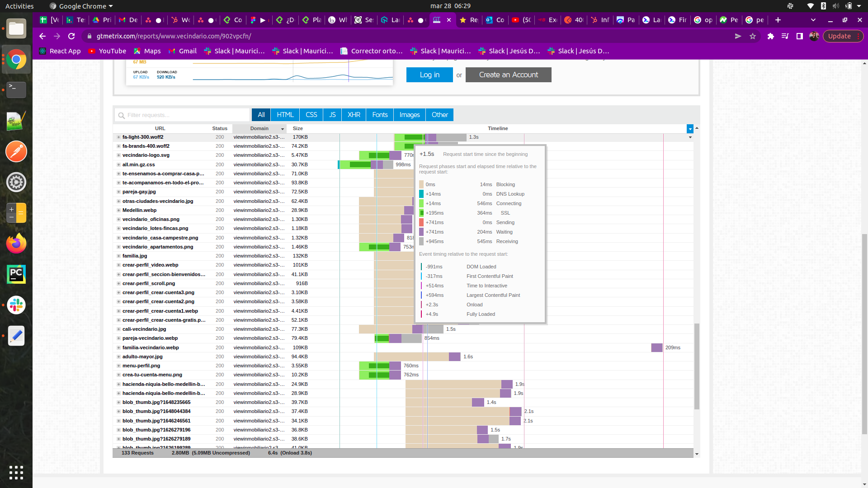This screenshot has height=488, width=868.
Task: Click the Create an Account button
Action: pos(508,75)
